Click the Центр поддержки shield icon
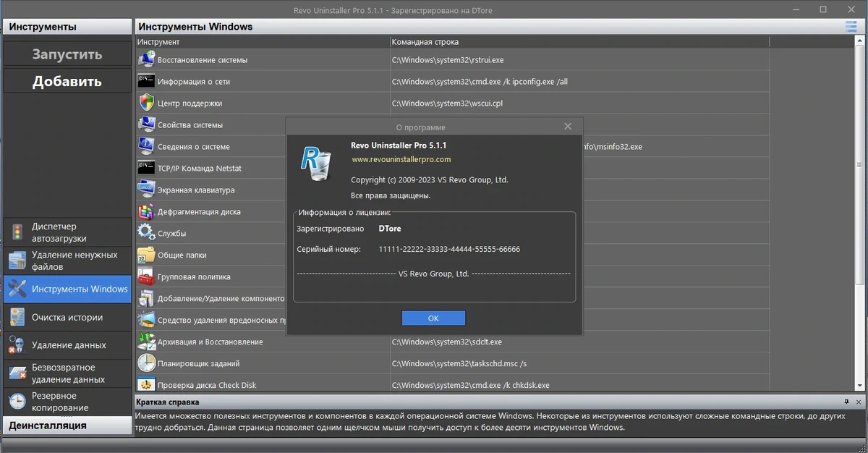Screen dimensions: 868x453 (x=146, y=103)
